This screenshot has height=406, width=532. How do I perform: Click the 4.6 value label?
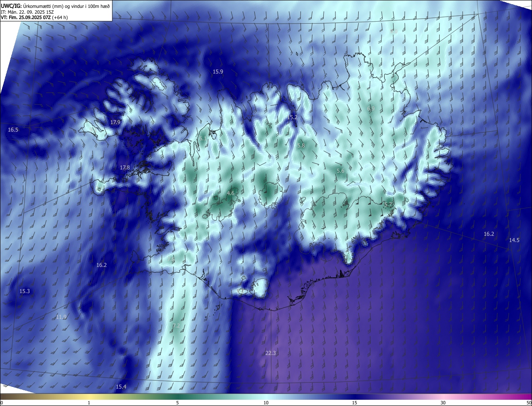(x=231, y=193)
